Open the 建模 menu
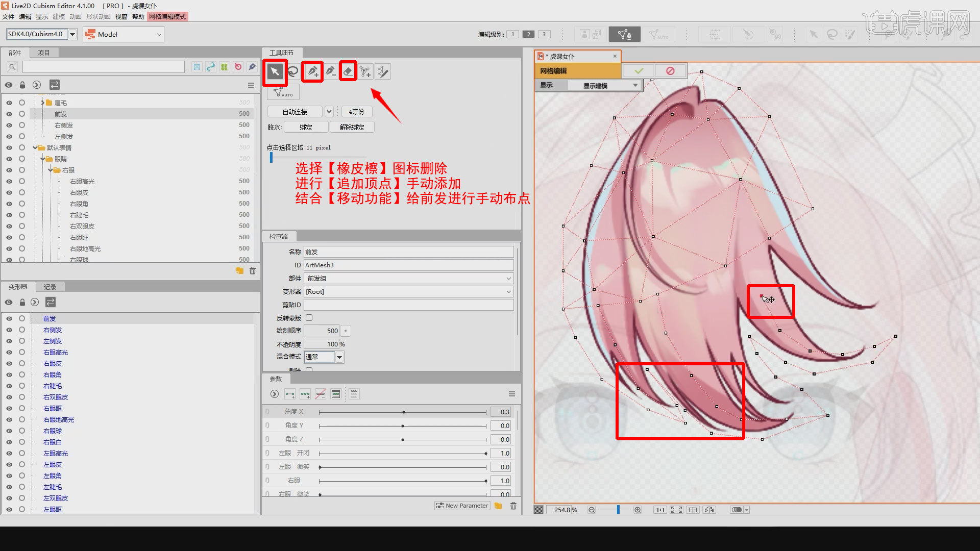Screen dimensions: 980x551 click(58, 16)
